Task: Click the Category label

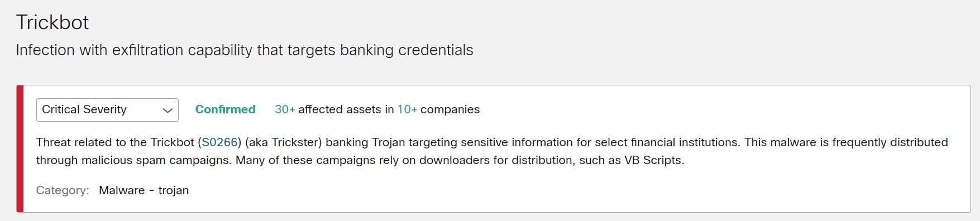Action: 63,190
